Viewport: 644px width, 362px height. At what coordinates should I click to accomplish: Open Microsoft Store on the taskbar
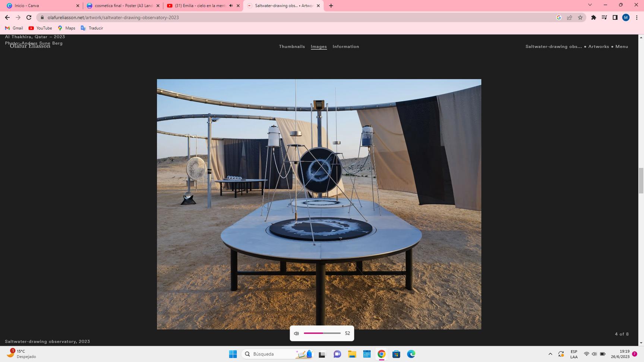[x=396, y=354]
